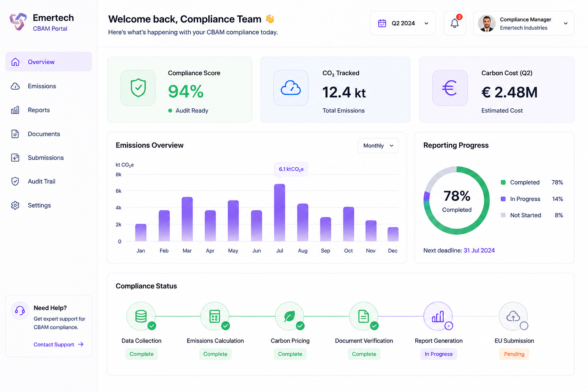
Task: Select the Emissions Calculation calculator icon
Action: 215,316
